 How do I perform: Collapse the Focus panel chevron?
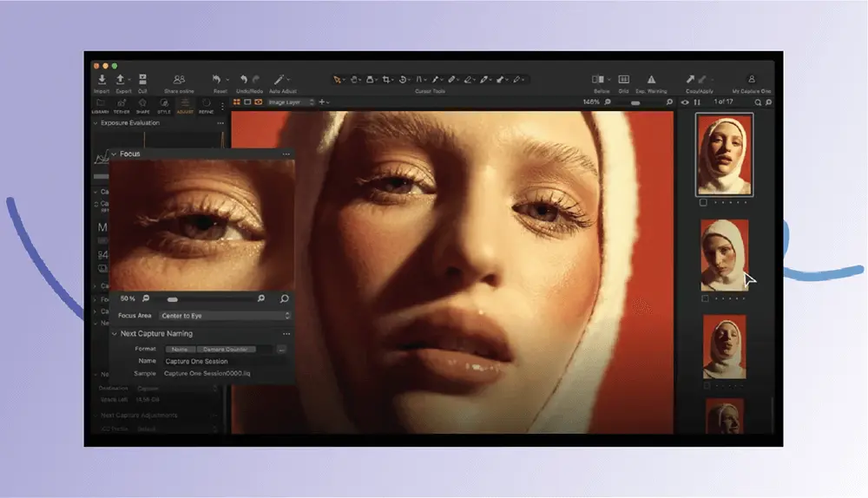(x=114, y=154)
